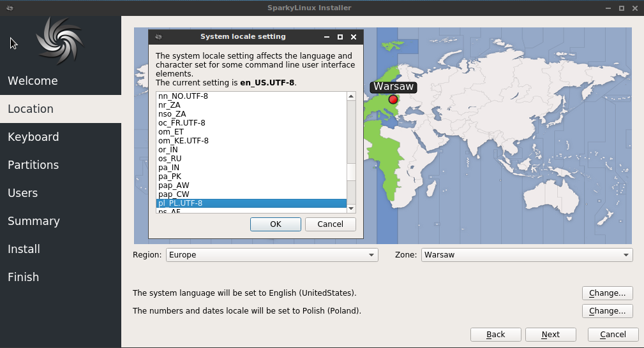
Task: Select nso_ZA in locale list
Action: [x=251, y=114]
